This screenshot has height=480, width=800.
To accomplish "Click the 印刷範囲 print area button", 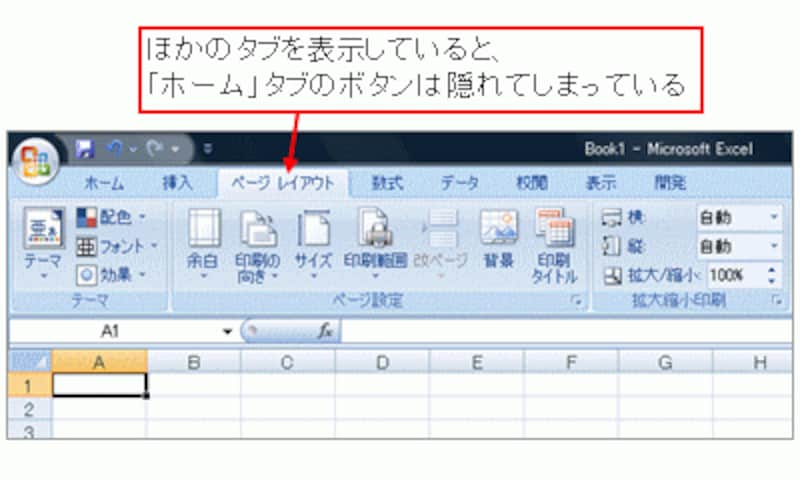I will click(x=375, y=244).
